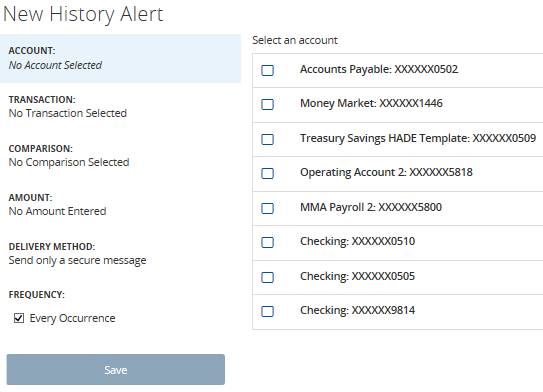The image size is (543, 392).
Task: Click 'Treasury Savings HADE Template: XXXXXX0509' text
Action: [x=418, y=139]
